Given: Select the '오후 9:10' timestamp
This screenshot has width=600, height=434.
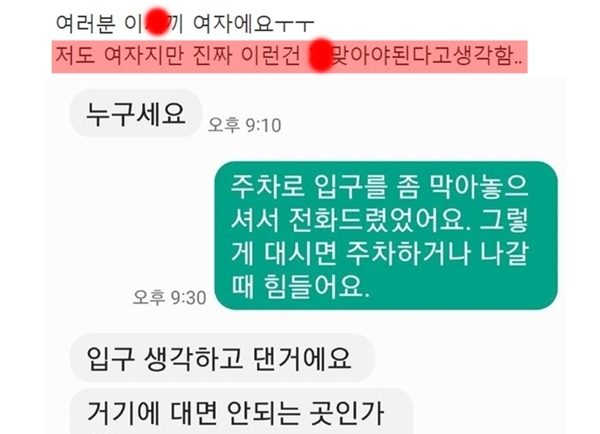Looking at the screenshot, I should (244, 125).
